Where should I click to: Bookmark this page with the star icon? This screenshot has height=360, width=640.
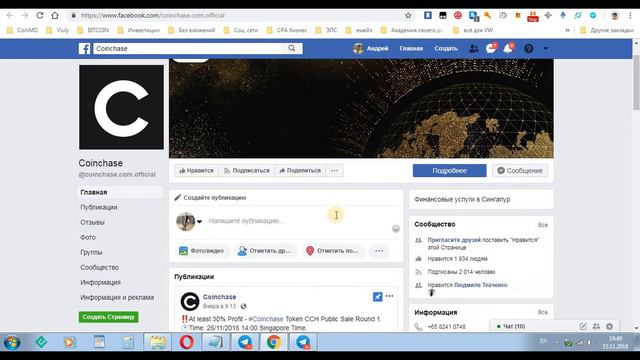pos(408,16)
